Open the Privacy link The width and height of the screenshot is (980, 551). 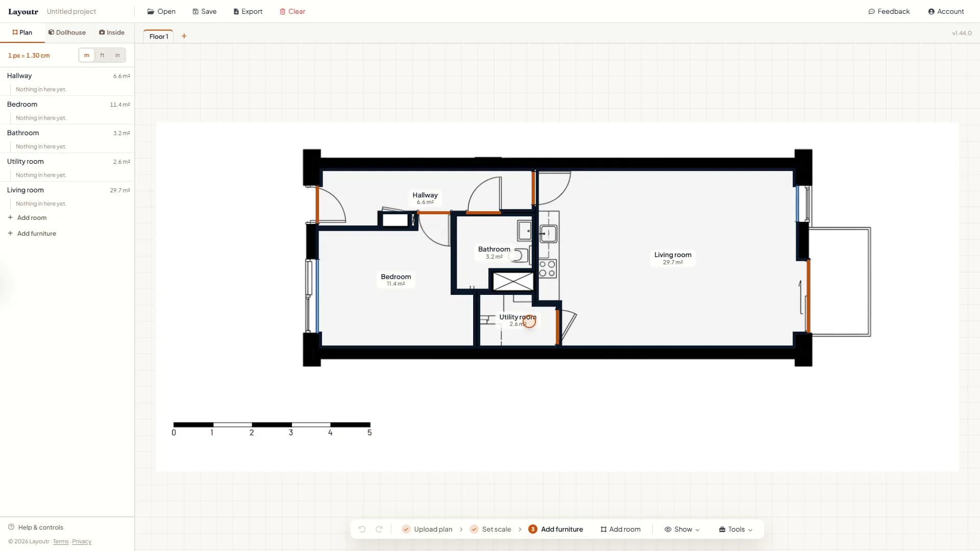82,542
